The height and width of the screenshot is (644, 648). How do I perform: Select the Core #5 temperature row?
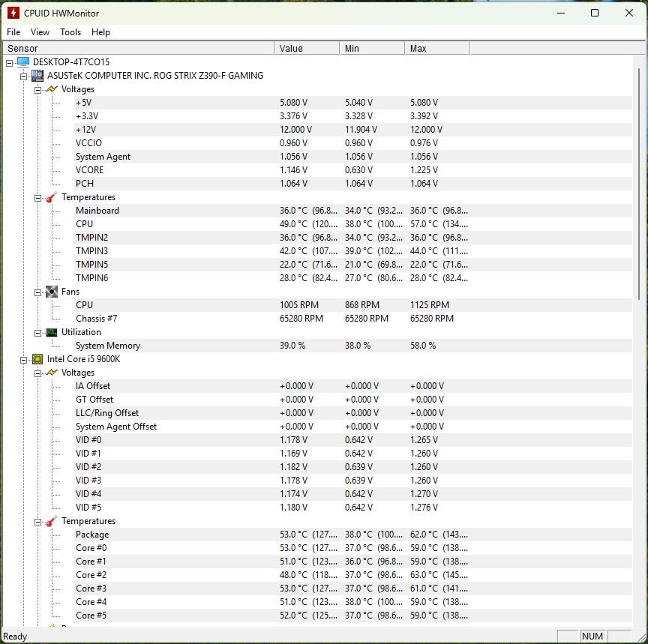[353, 615]
